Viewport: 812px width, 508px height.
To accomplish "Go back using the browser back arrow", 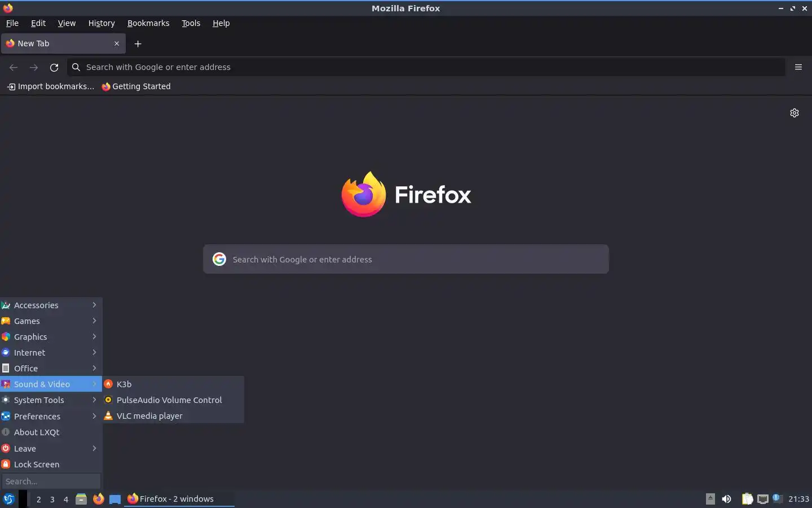I will coord(14,67).
